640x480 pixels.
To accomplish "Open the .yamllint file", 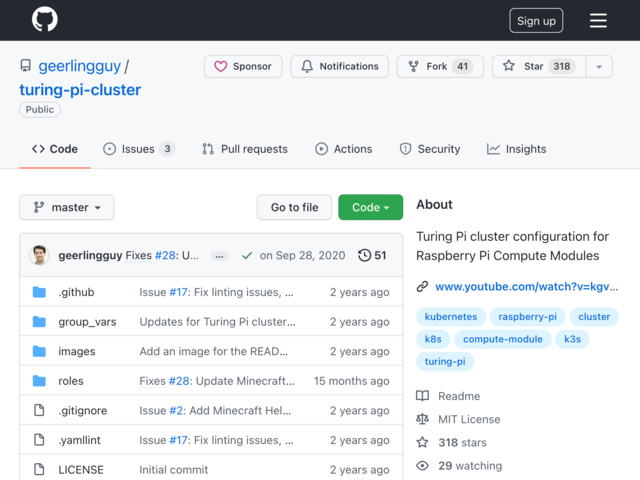I will pyautogui.click(x=80, y=440).
